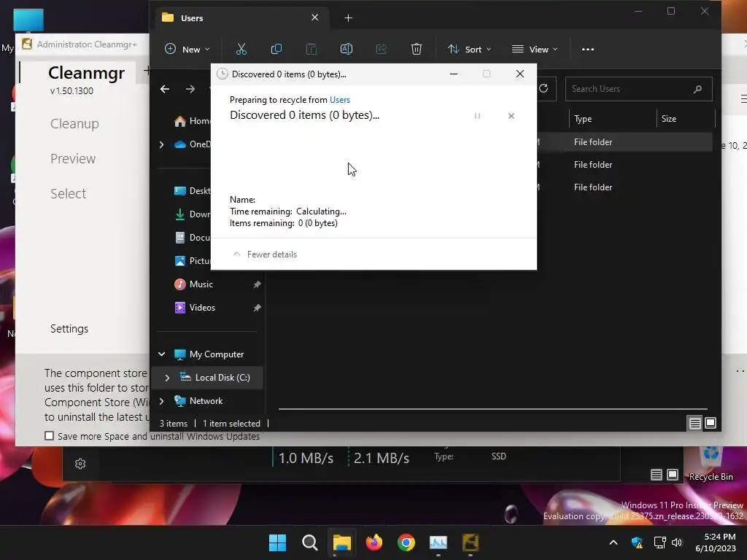Click the Share icon in Explorer toolbar
747x560 pixels.
click(x=381, y=49)
